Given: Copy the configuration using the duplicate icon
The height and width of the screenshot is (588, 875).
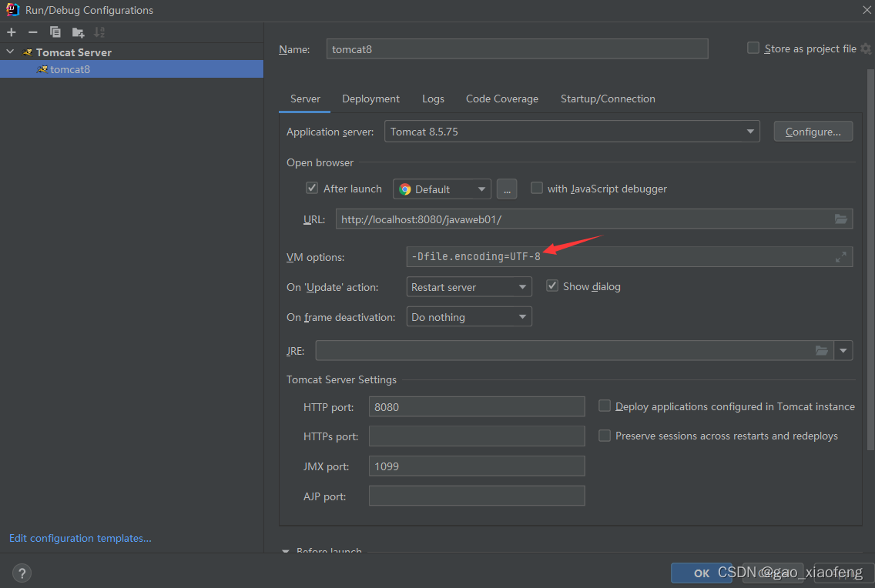Looking at the screenshot, I should click(55, 32).
